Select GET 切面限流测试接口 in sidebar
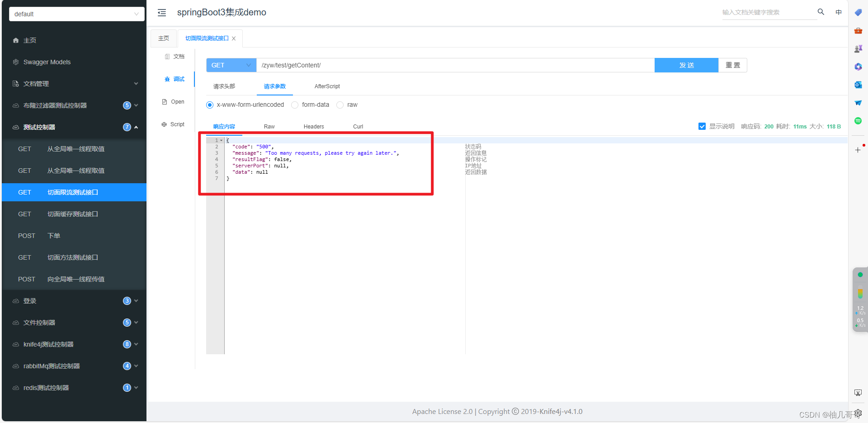Image resolution: width=868 pixels, height=423 pixels. 74,192
